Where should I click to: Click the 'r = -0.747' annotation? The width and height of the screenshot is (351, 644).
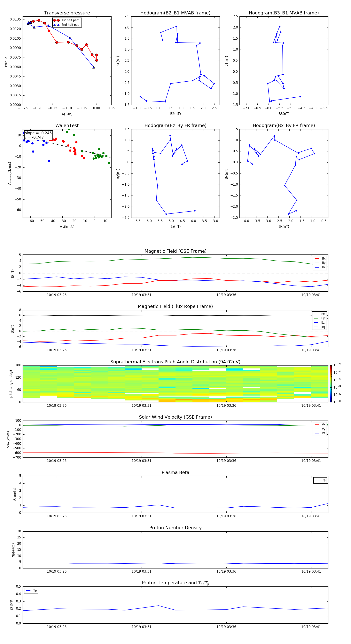(35, 137)
